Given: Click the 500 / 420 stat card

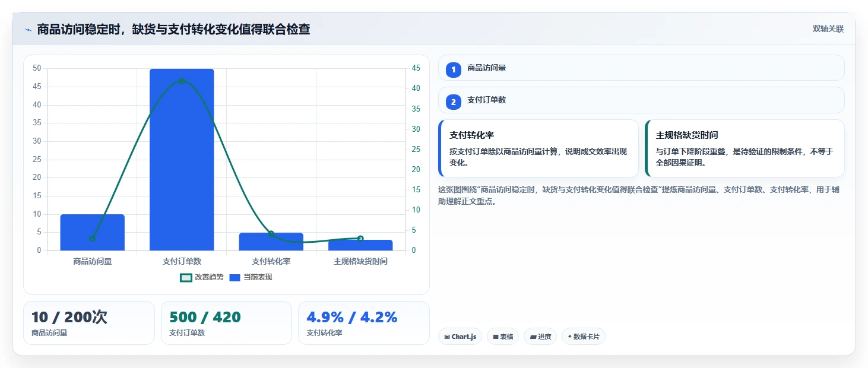Looking at the screenshot, I should 226,323.
